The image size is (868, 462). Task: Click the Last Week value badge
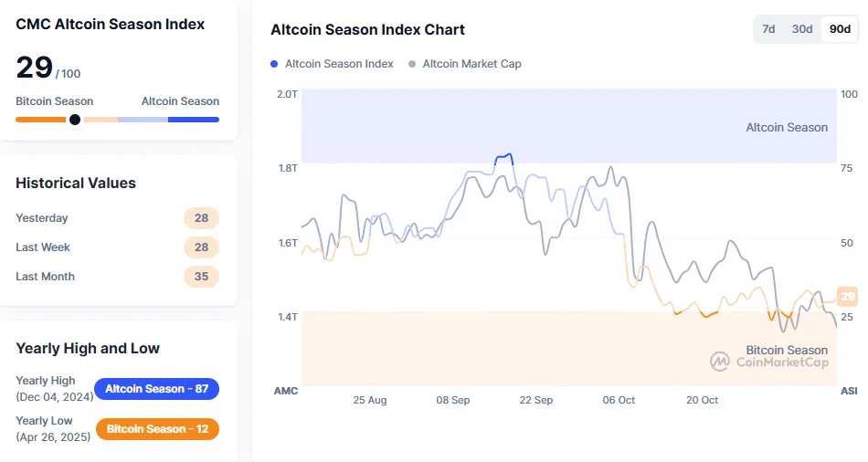[201, 247]
